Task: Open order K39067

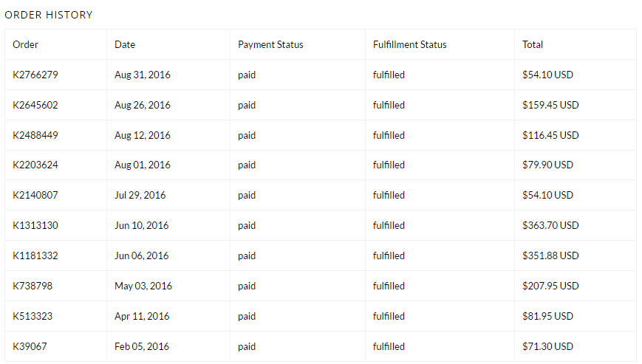Action: click(30, 346)
